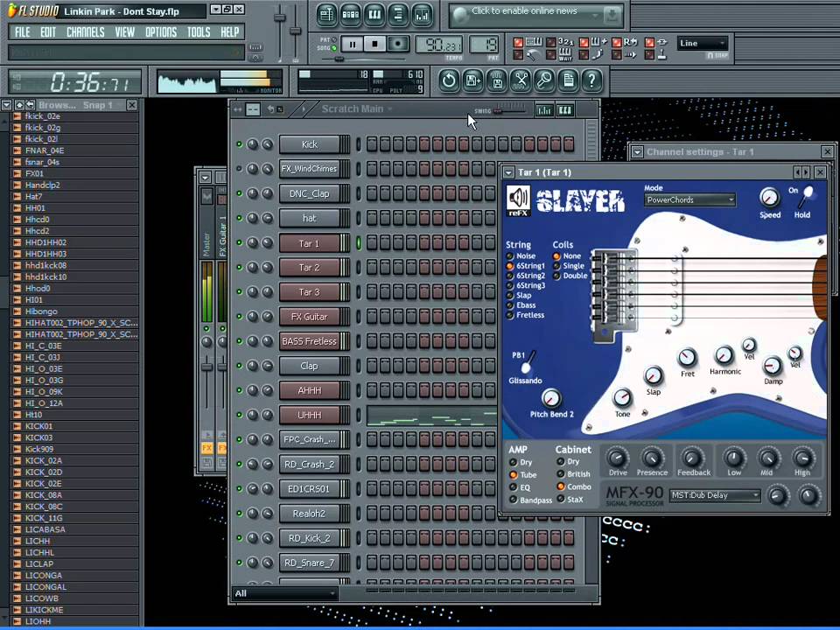The width and height of the screenshot is (840, 630).
Task: Click the online news download icon
Action: [612, 16]
